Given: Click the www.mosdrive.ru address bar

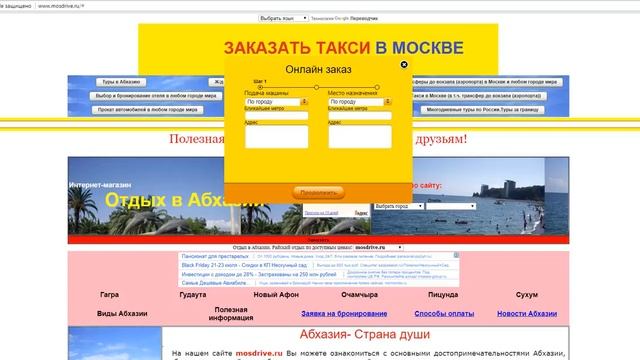Looking at the screenshot, I should (x=61, y=6).
